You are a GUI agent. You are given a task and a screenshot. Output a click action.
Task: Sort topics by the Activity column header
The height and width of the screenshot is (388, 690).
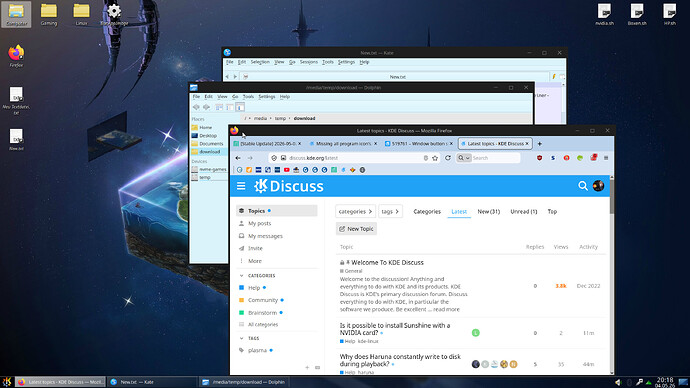588,247
